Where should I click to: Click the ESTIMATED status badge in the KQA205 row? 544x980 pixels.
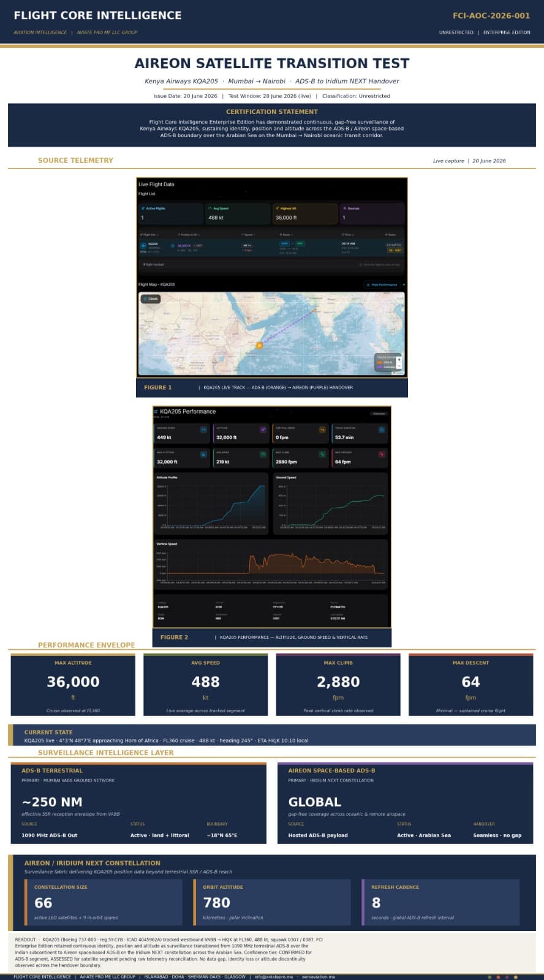(394, 245)
